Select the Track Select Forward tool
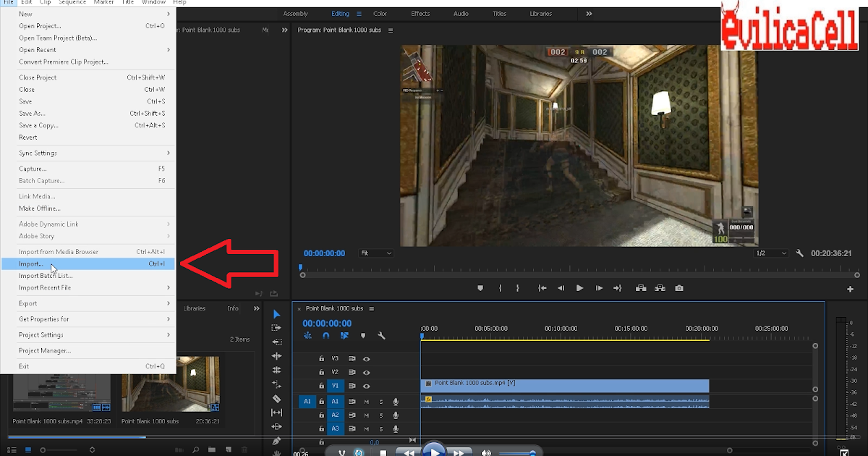 click(276, 328)
